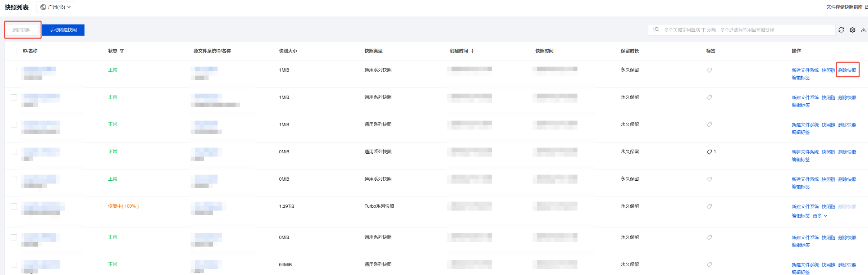
Task: Click 永久保留 in the 64MiB row
Action: click(630, 265)
